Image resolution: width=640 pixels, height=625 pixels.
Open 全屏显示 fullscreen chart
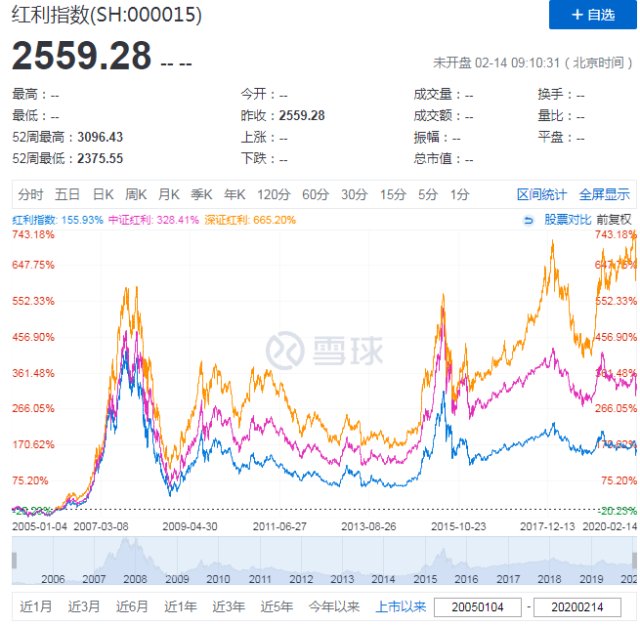(604, 194)
